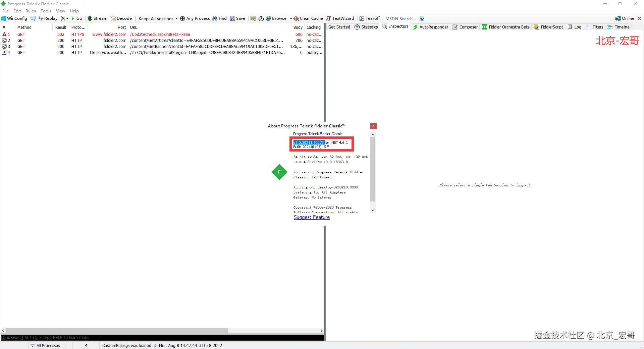Toggle the Decode option

coord(121,18)
